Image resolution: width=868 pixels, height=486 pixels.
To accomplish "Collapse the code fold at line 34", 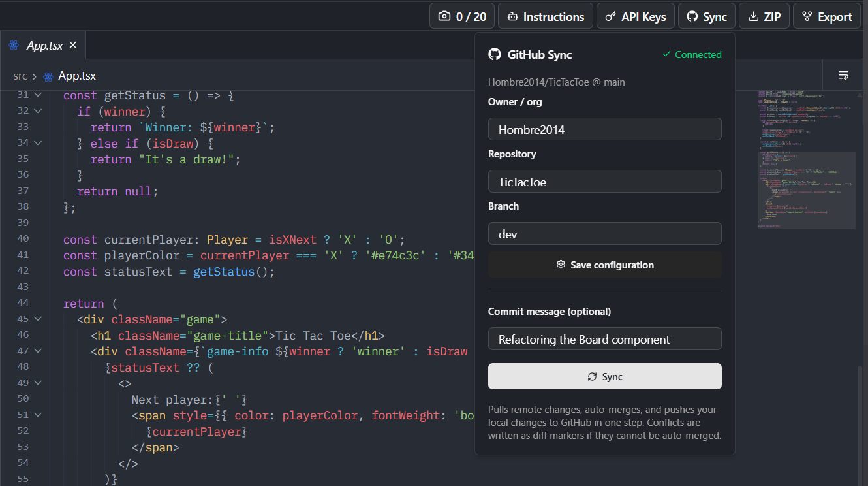I will (x=38, y=143).
